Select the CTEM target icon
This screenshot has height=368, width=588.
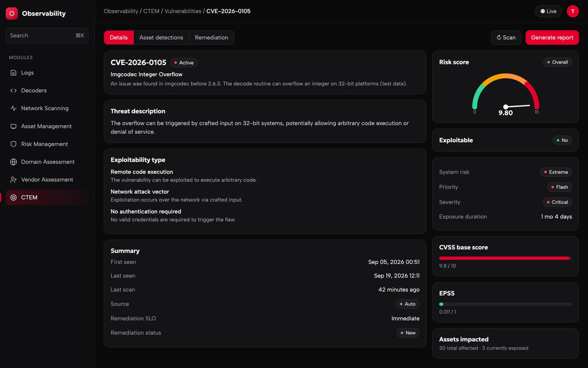[x=13, y=197]
